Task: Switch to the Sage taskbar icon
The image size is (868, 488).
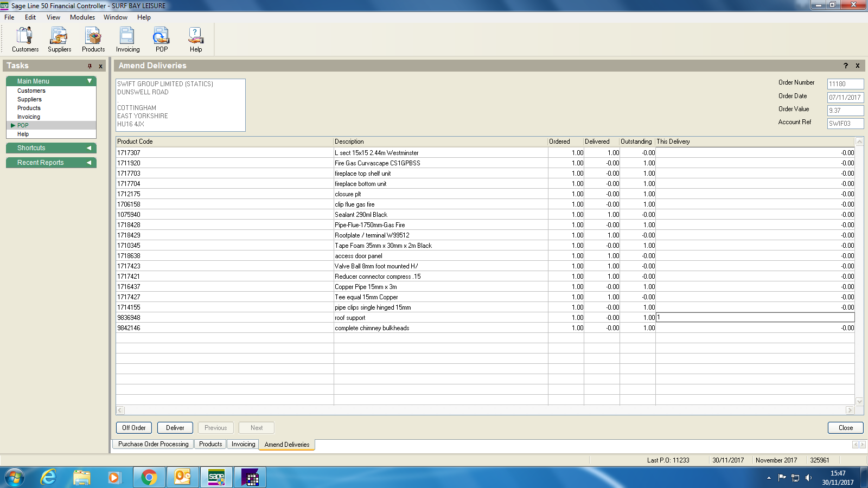Action: [x=216, y=477]
